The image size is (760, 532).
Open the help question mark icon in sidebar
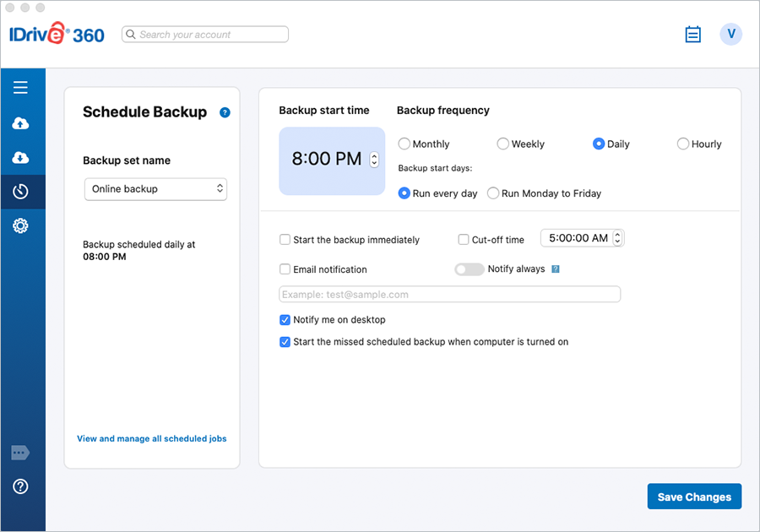21,486
